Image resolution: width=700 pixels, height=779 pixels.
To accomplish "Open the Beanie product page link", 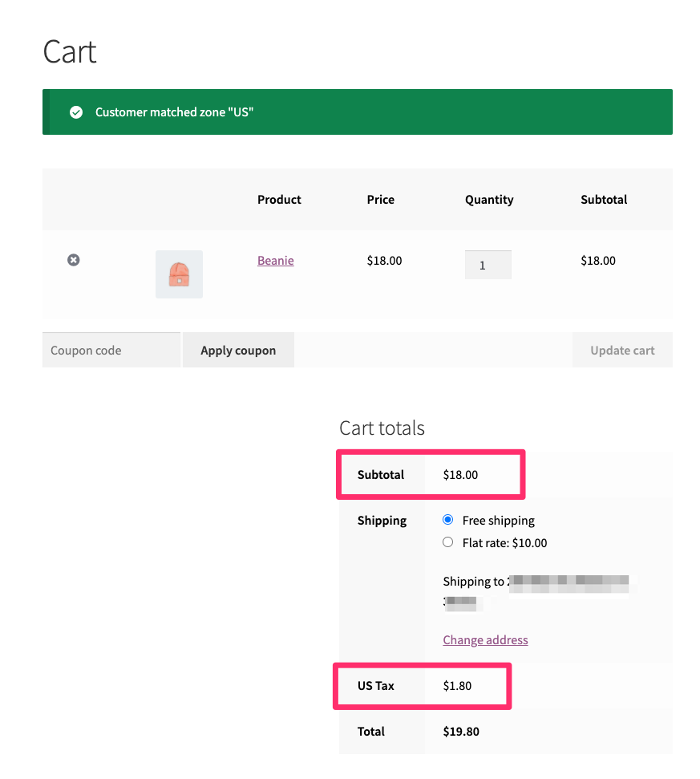I will click(x=275, y=260).
